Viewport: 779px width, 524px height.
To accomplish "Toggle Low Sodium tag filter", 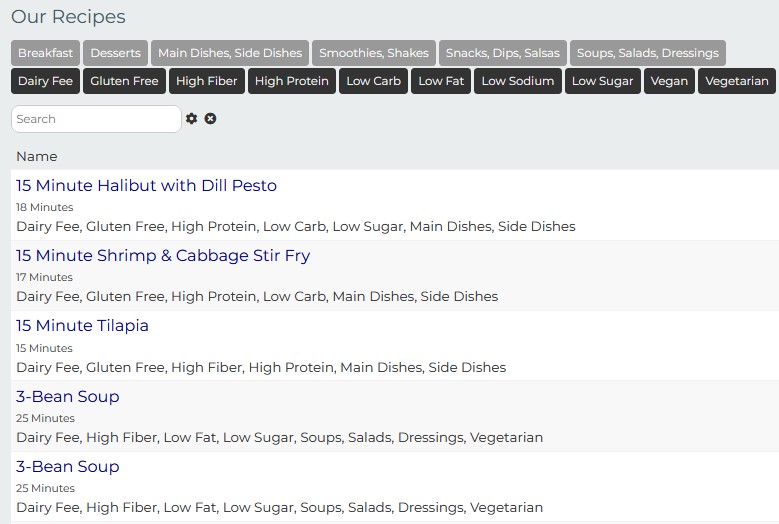I will pyautogui.click(x=518, y=81).
